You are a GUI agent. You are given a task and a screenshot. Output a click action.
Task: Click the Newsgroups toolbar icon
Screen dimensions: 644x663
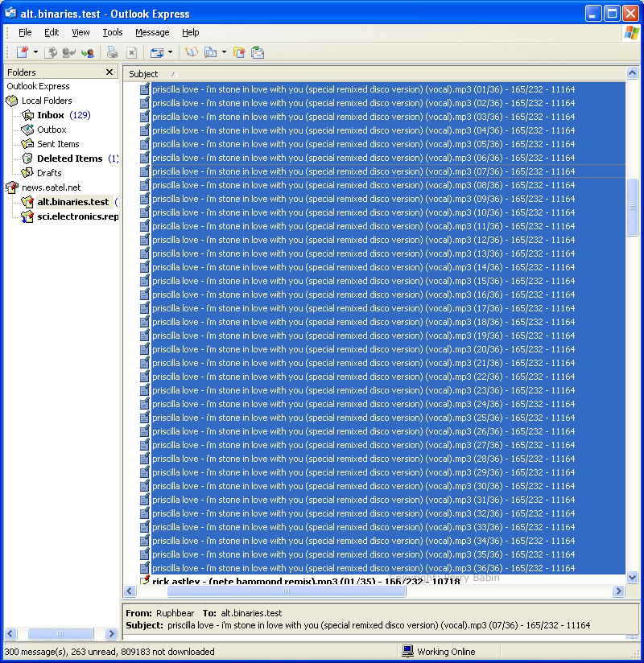point(239,52)
